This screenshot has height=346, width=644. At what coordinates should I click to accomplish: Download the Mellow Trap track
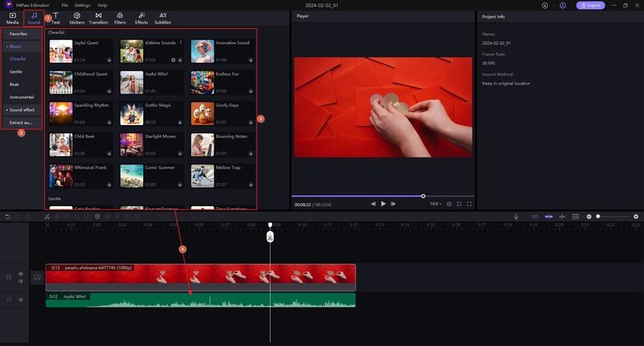[x=251, y=185]
